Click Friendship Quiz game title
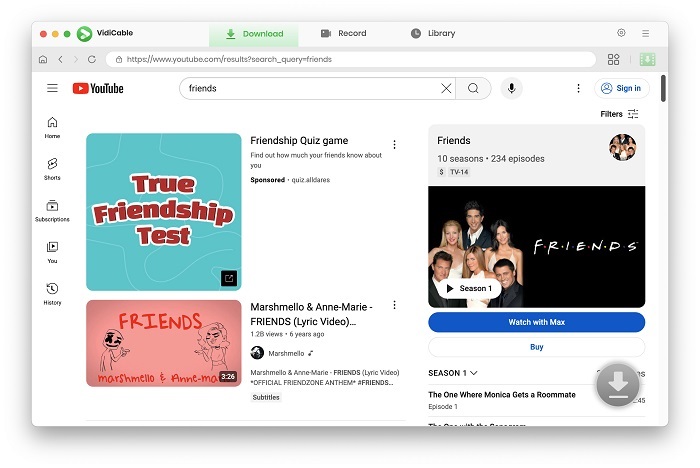Viewport: 700px width, 468px height. click(299, 141)
